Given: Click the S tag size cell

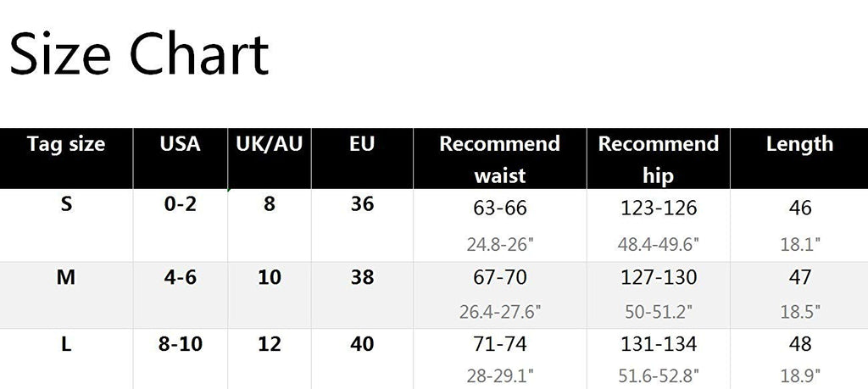Looking at the screenshot, I should tap(66, 206).
